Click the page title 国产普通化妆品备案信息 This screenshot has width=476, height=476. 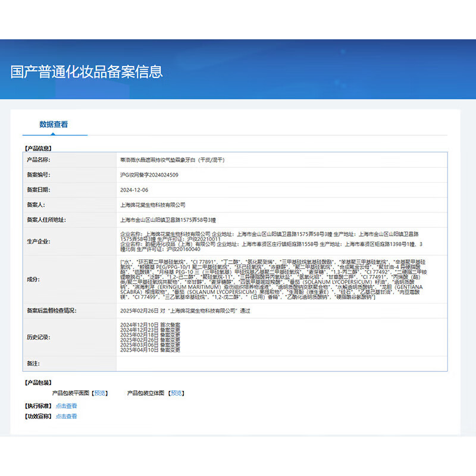pyautogui.click(x=87, y=72)
